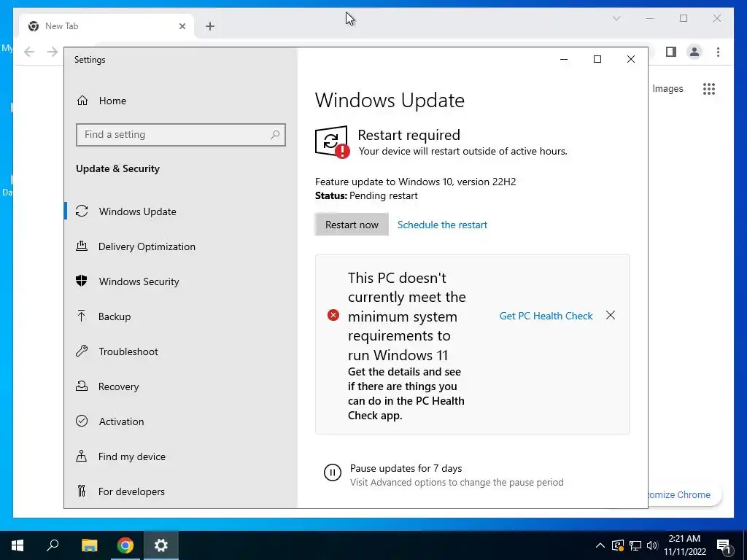Select Windows Update in the sidebar
The width and height of the screenshot is (747, 560).
pos(137,211)
